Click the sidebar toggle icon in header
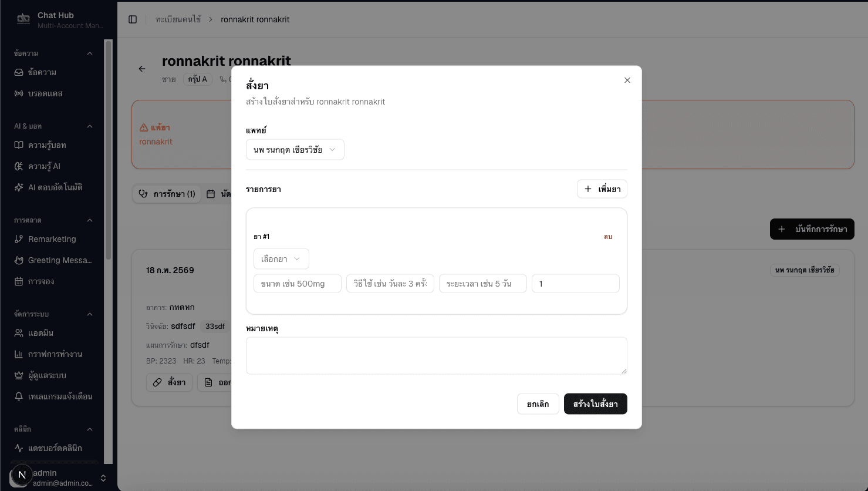The image size is (868, 491). 133,19
